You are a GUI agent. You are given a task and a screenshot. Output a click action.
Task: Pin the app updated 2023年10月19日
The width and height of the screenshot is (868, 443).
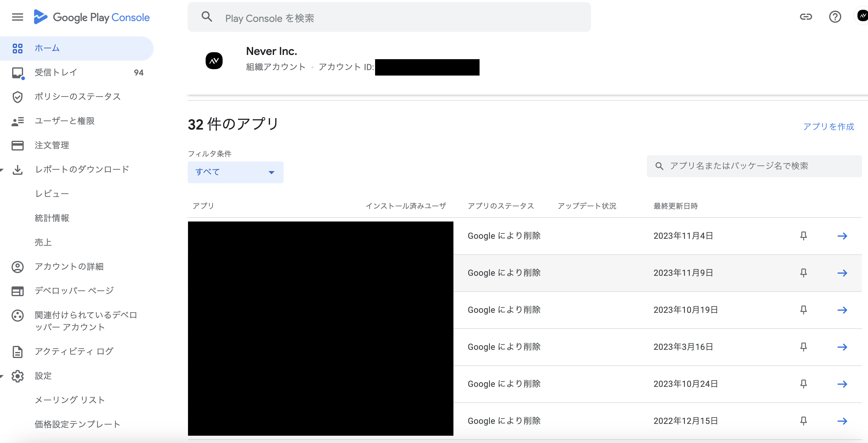[803, 310]
